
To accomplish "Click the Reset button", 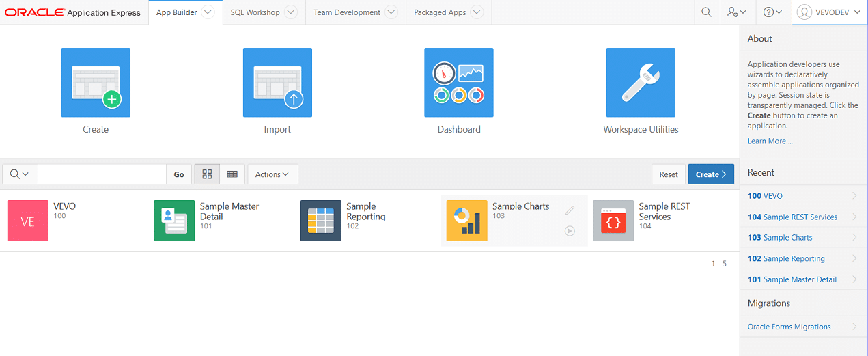I will (669, 174).
